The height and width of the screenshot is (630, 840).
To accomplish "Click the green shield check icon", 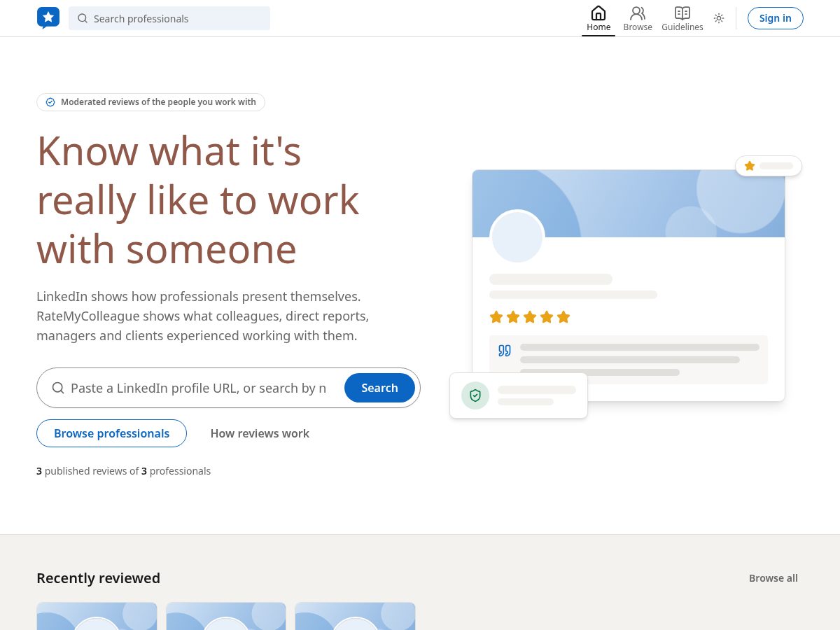I will [475, 395].
